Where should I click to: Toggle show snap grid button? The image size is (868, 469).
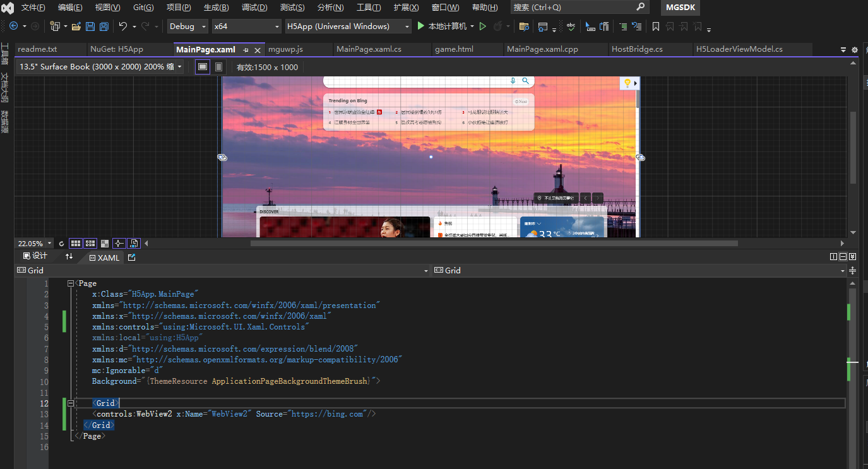point(76,244)
